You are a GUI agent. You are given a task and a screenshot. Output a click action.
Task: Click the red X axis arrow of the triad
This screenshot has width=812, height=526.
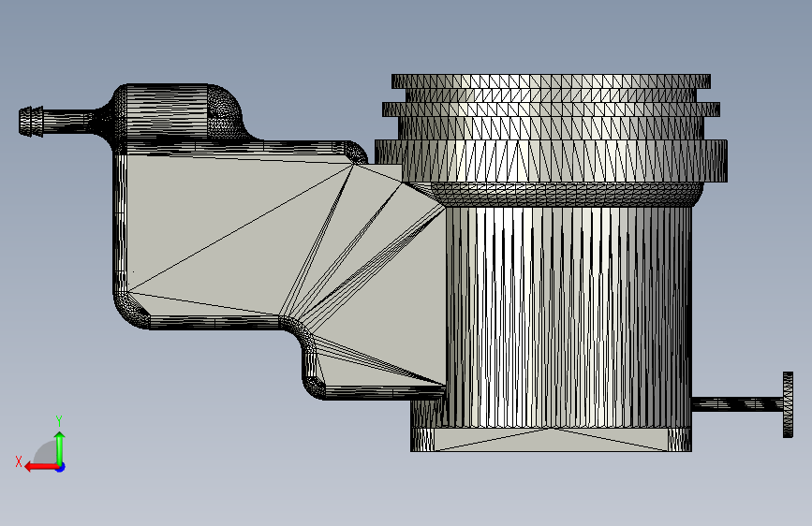[x=40, y=467]
